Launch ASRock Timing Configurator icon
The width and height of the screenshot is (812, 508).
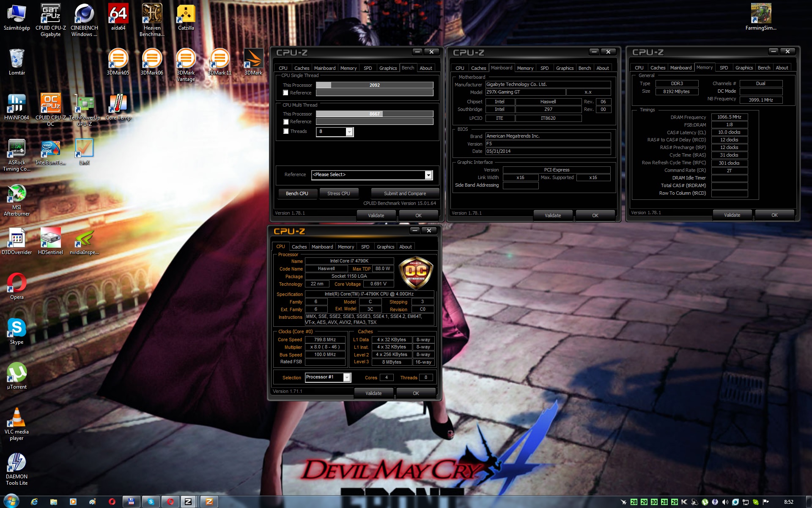16,154
